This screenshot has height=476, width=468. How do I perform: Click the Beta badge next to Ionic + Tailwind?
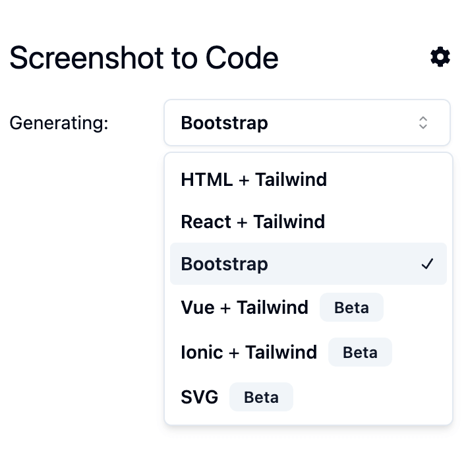(x=360, y=353)
